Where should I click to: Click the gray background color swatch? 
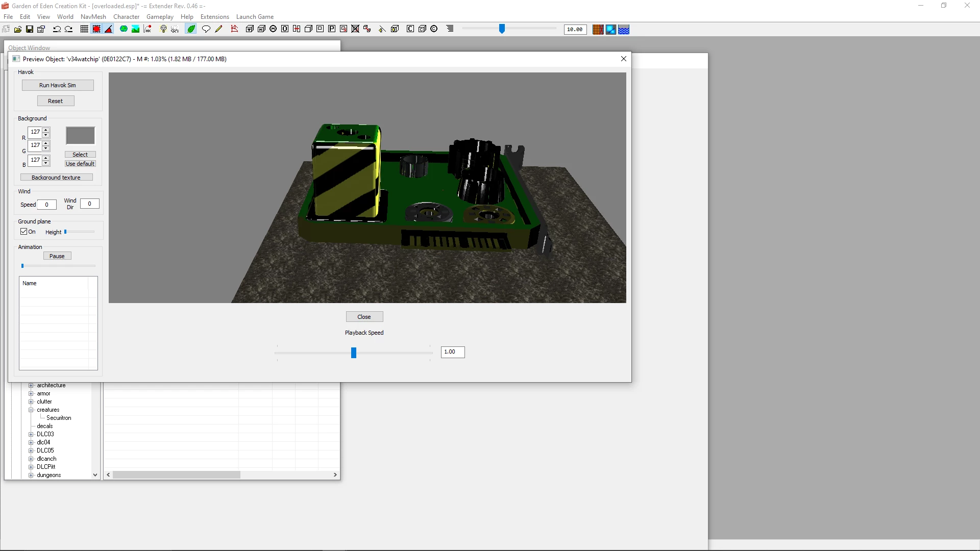(80, 135)
